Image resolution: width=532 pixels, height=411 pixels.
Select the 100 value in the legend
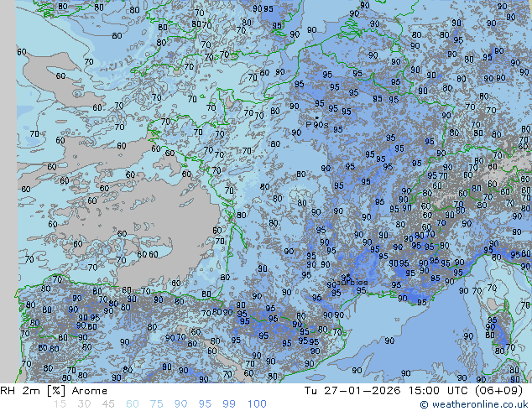click(x=257, y=404)
